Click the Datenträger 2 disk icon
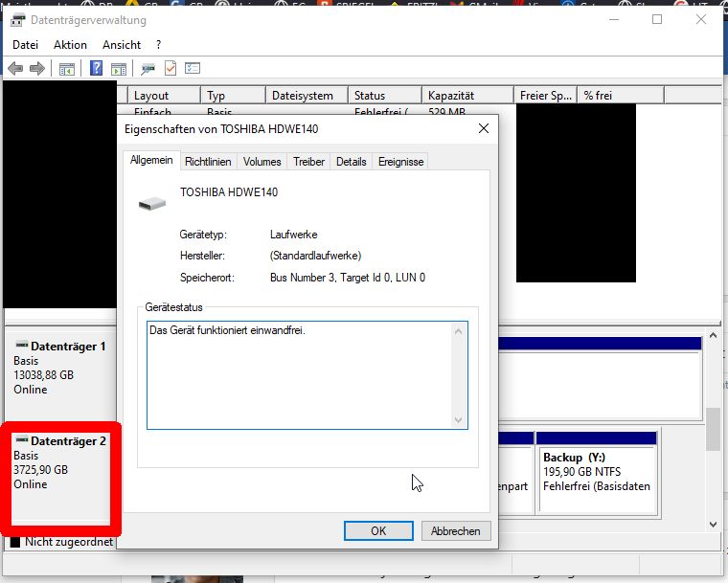This screenshot has height=583, width=728. [x=22, y=439]
